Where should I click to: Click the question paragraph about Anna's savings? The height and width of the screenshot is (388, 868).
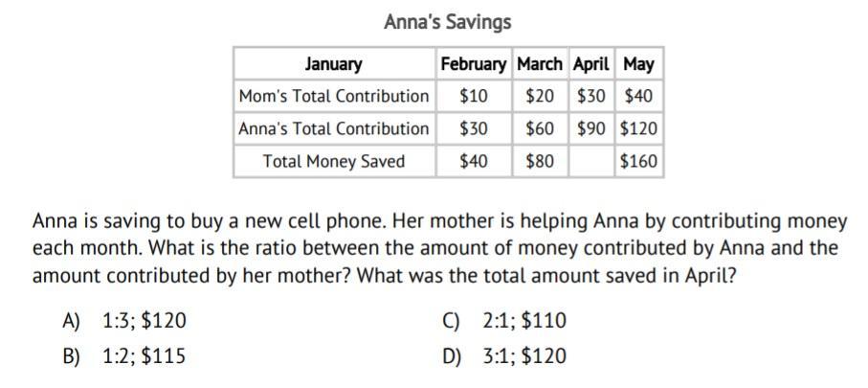[x=439, y=248]
